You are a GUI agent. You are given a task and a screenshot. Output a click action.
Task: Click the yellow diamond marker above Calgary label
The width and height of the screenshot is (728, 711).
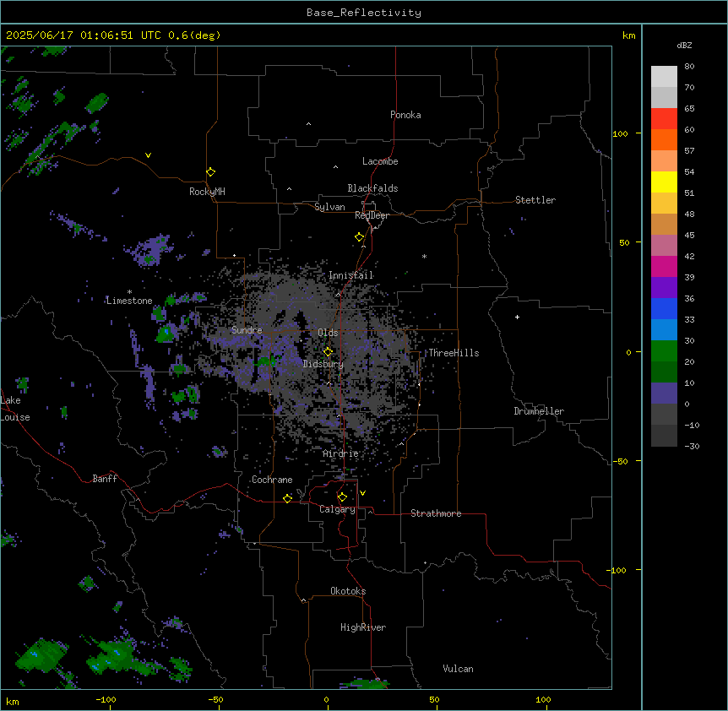coord(342,497)
